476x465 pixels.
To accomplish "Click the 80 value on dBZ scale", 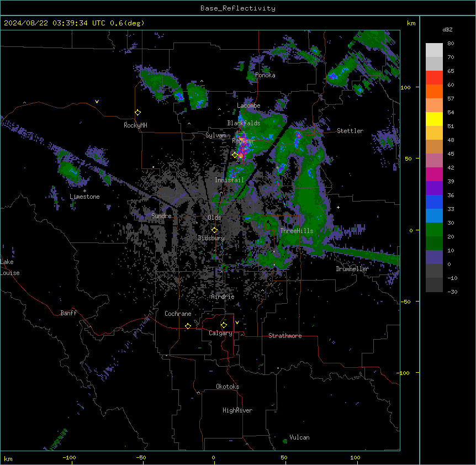I will pos(451,44).
